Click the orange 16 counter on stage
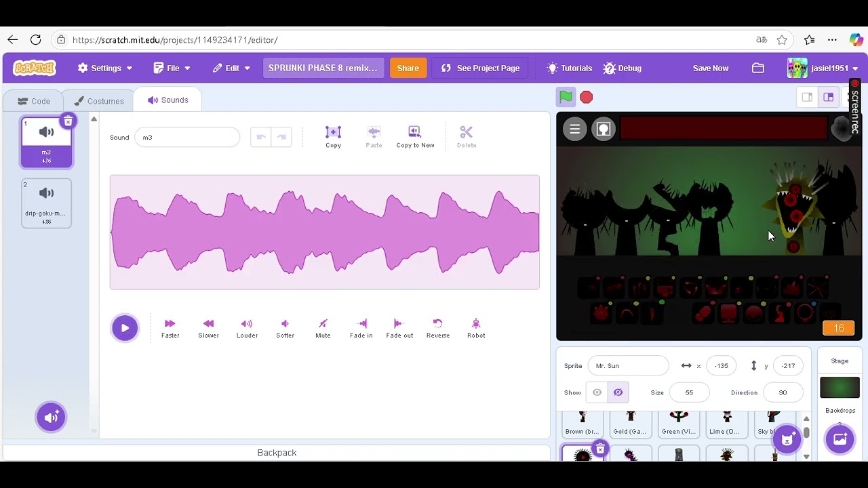Image resolution: width=868 pixels, height=488 pixels. click(x=838, y=328)
